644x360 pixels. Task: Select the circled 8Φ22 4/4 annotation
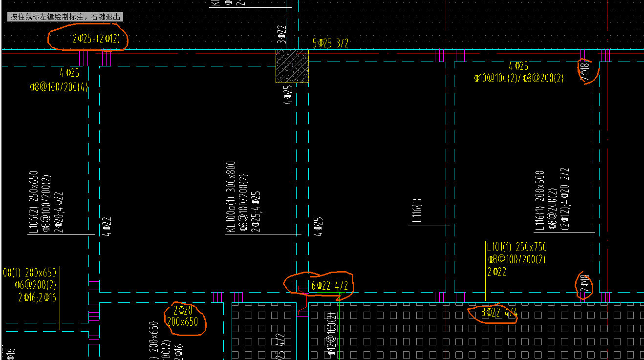pyautogui.click(x=498, y=313)
